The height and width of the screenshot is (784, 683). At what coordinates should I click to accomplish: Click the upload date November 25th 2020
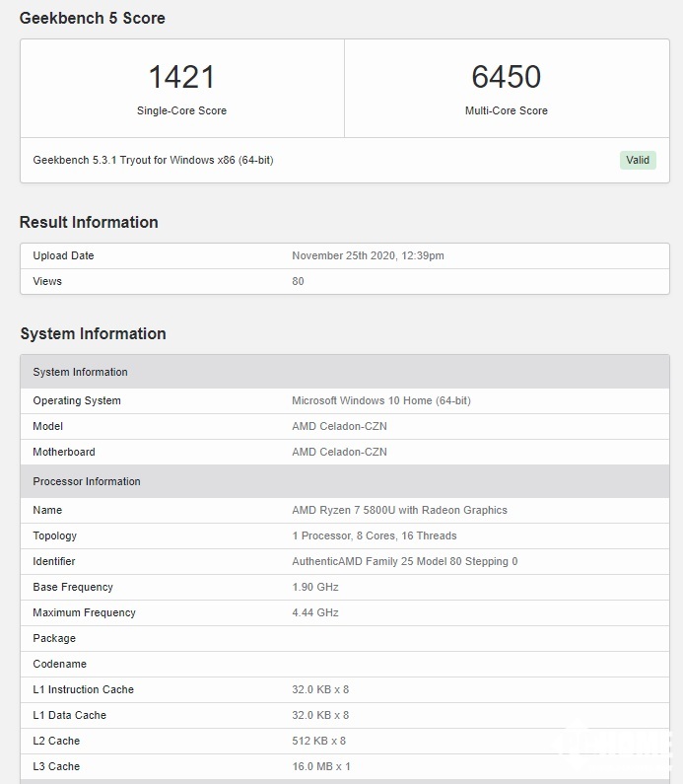368,255
